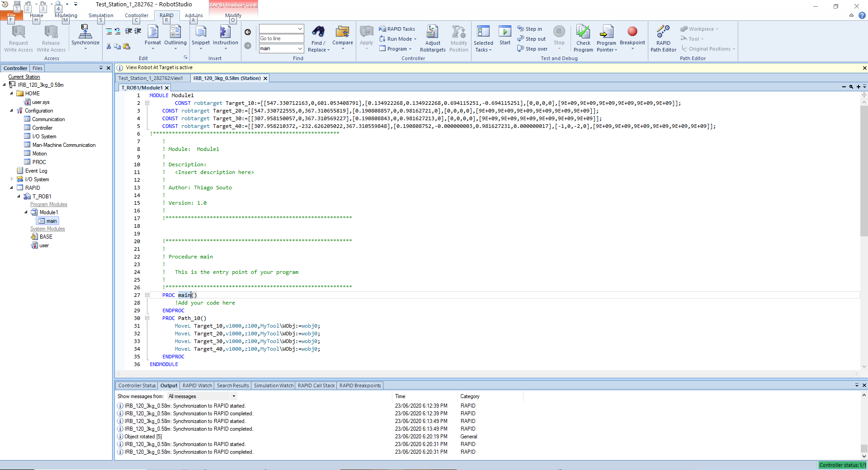Open the Simulation ribbon tab
Viewport: 868px width, 470px height.
click(x=101, y=15)
